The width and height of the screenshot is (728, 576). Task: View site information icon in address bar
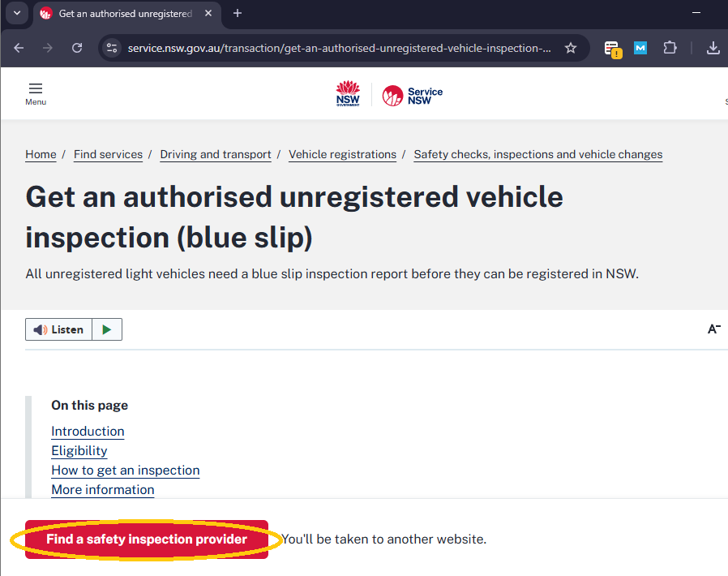coord(113,48)
